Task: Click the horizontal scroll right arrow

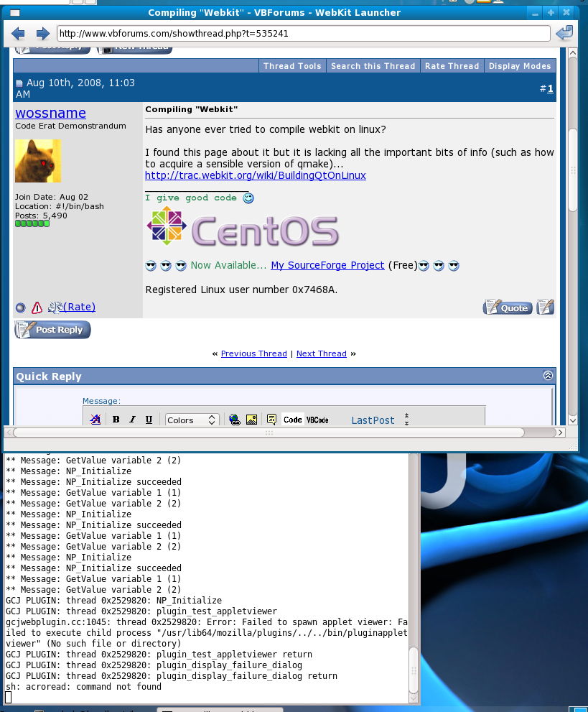Action: click(x=561, y=433)
